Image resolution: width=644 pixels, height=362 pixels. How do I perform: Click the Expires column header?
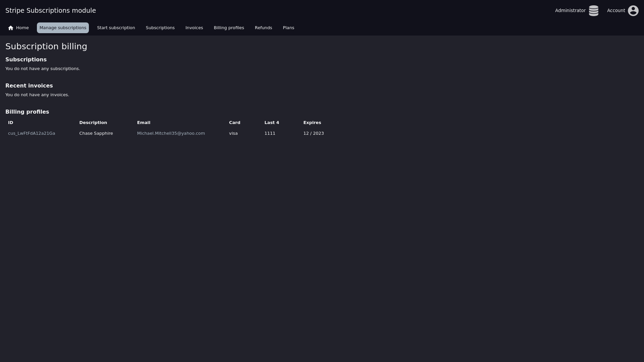312,123
